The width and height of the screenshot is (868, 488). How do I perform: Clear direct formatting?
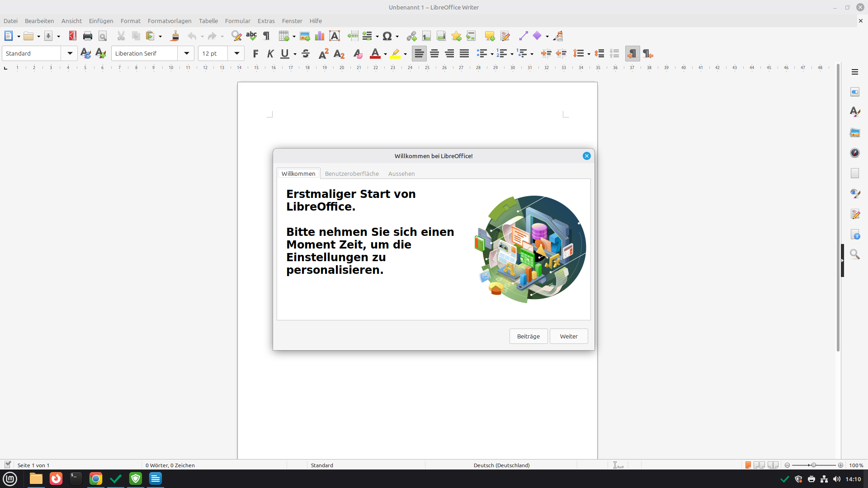click(358, 54)
